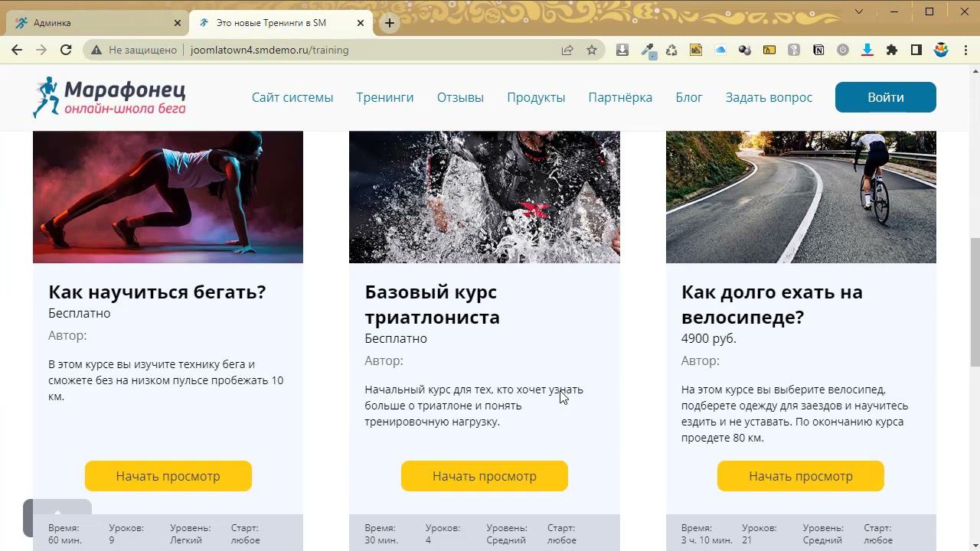Viewport: 980px width, 551px height.
Task: Open the picture image extension icon
Action: pos(696,50)
